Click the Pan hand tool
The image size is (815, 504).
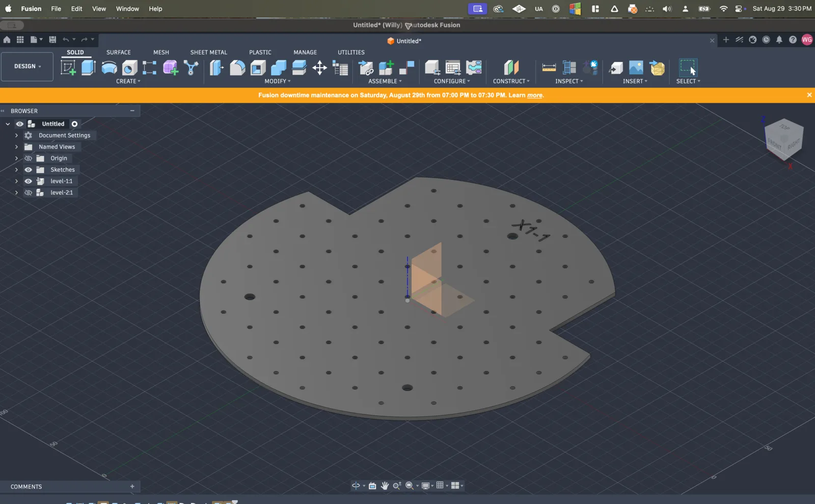385,486
